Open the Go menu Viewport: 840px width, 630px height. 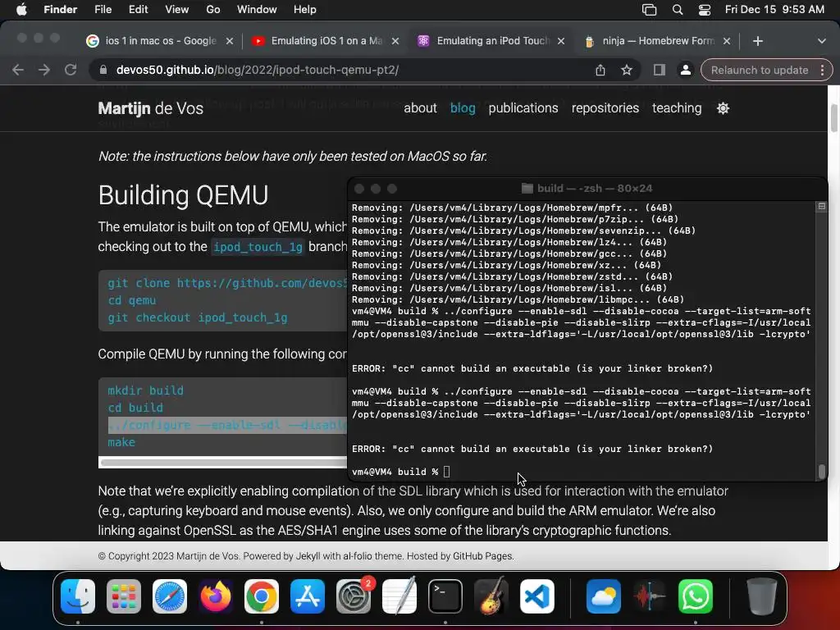coord(213,10)
